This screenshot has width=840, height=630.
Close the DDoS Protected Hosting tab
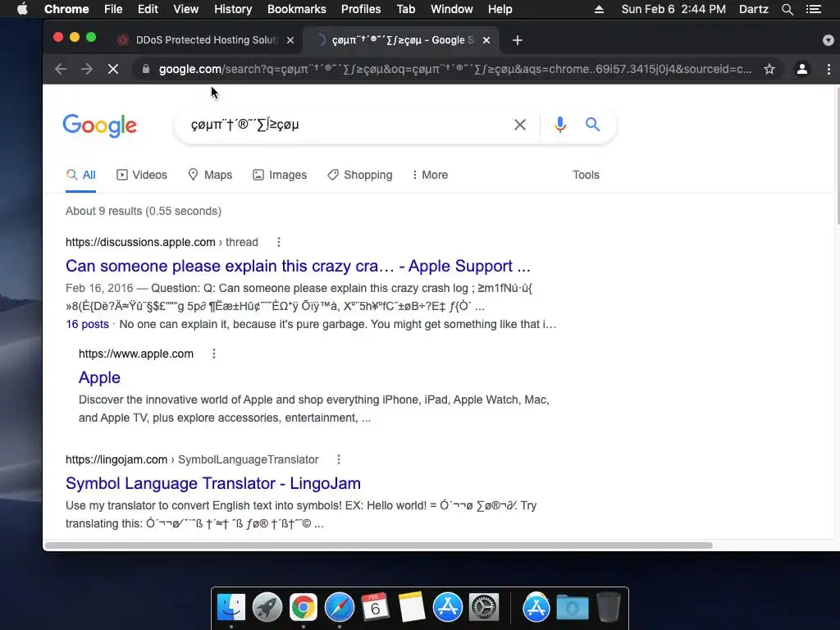[x=290, y=40]
